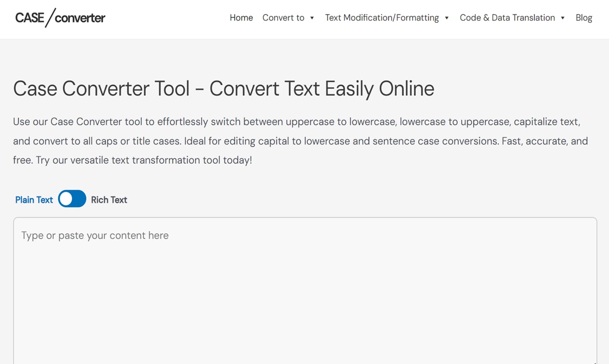Image resolution: width=609 pixels, height=364 pixels.
Task: Choose the Rich Text label
Action: coord(109,200)
